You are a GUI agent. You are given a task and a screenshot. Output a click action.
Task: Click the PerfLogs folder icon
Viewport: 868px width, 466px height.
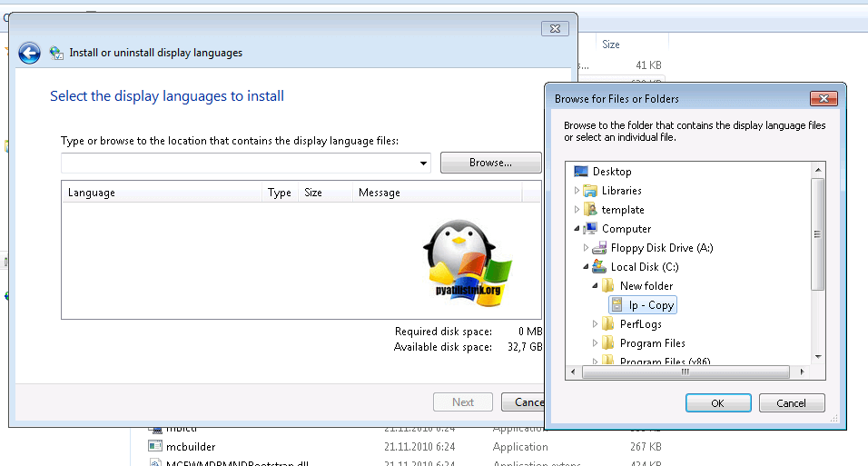[x=607, y=324]
